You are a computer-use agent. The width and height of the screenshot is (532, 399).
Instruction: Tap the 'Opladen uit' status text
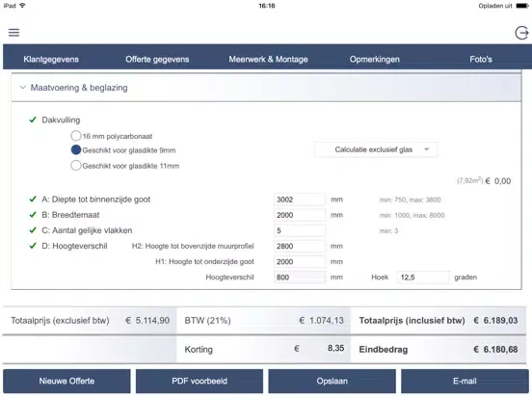(x=495, y=6)
